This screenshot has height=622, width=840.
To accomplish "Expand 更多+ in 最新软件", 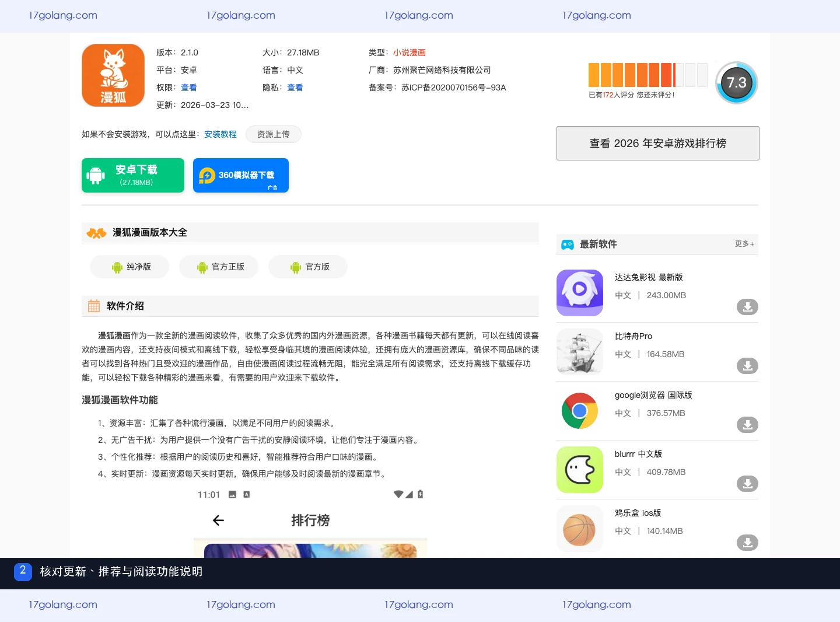I will 744,244.
